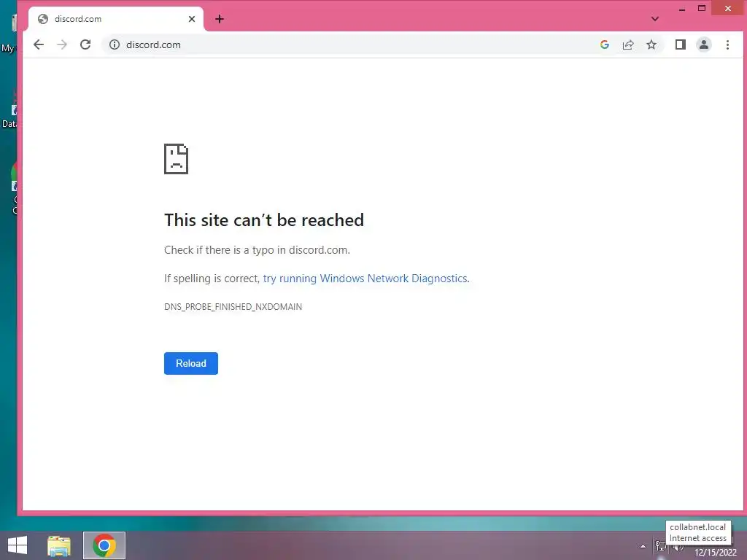747x560 pixels.
Task: Reload the page using toolbar refresh icon
Action: (x=85, y=44)
